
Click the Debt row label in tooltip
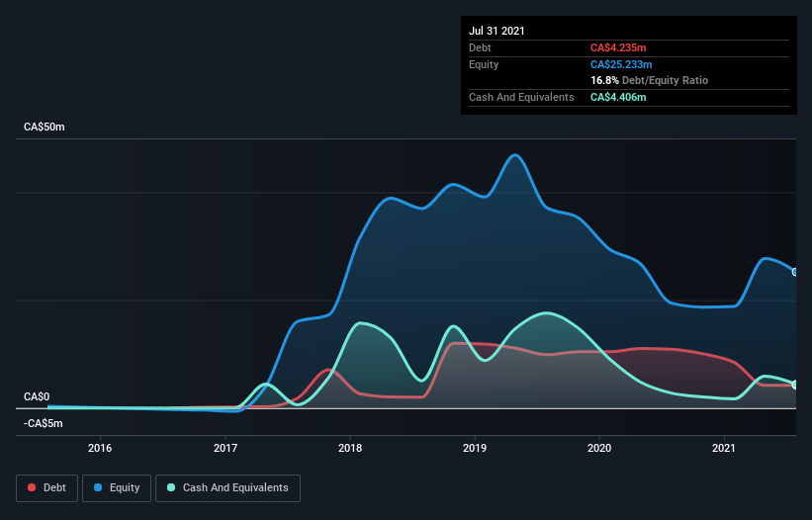tap(480, 47)
